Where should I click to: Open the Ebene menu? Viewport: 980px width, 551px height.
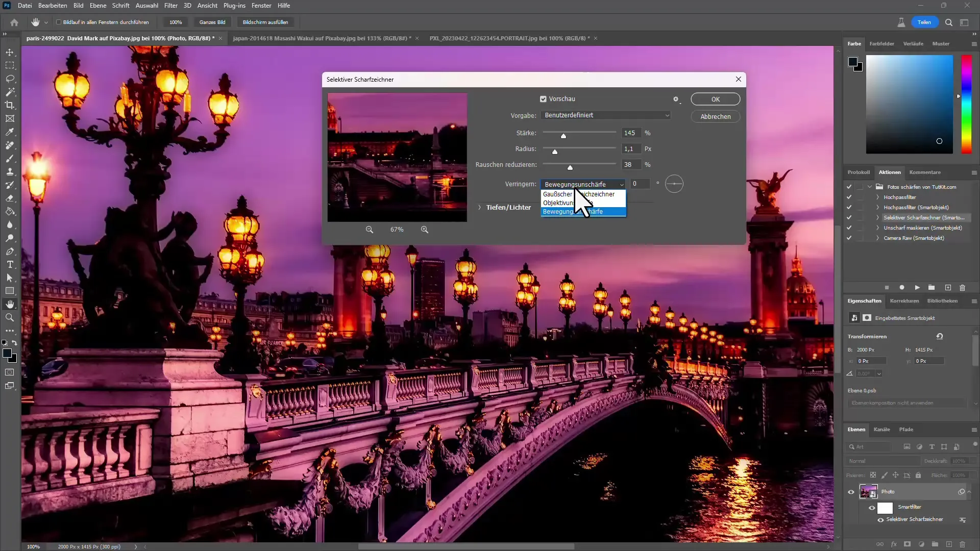98,6
